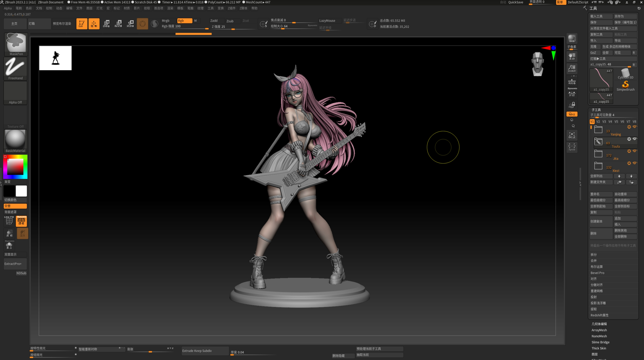
Task: Expand the 几何体编辑 section
Action: [599, 324]
